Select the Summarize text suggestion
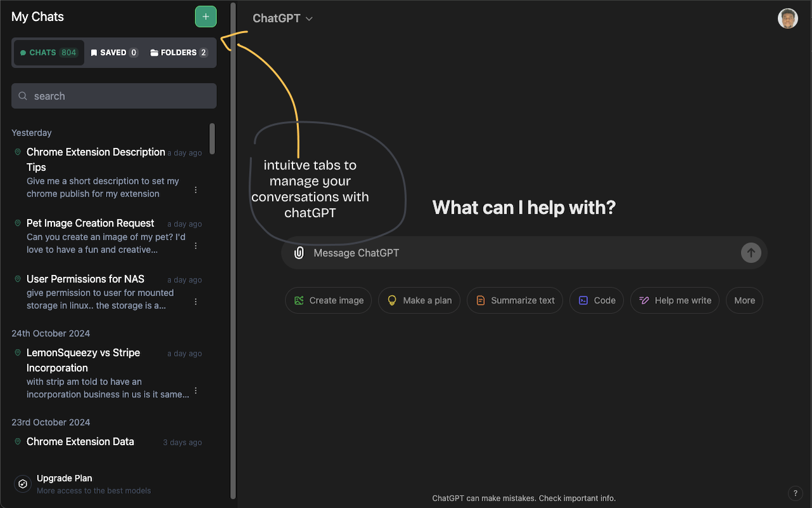This screenshot has height=508, width=812. pos(515,300)
